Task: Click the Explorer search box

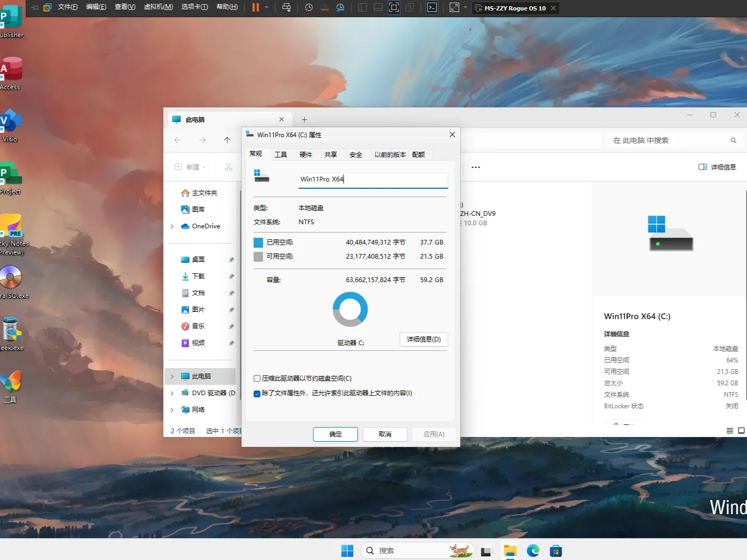Action: point(668,140)
